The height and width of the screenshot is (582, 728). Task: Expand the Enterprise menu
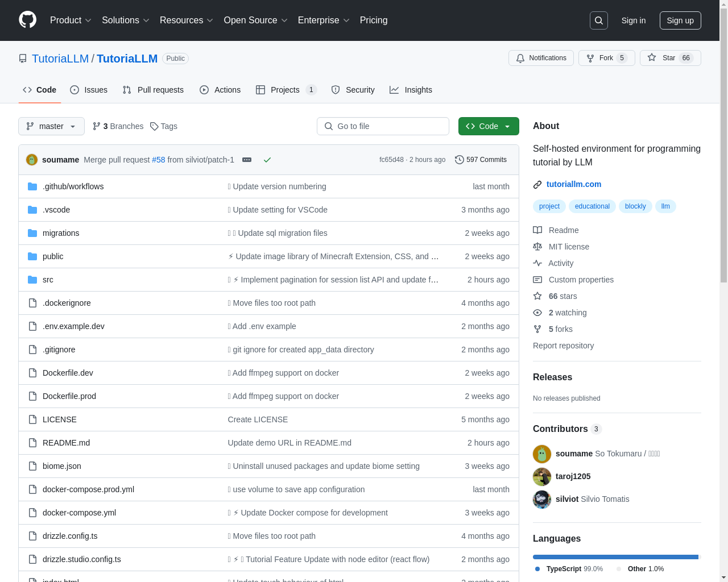[x=324, y=20]
